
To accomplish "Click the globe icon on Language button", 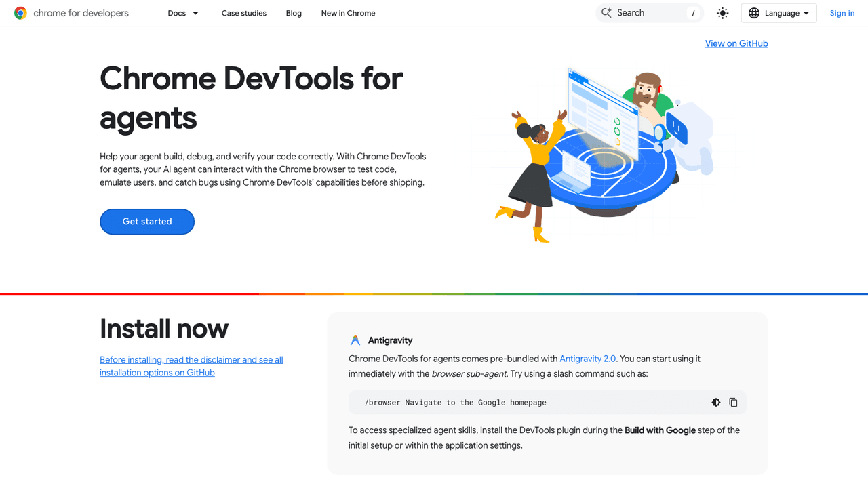I will [x=754, y=13].
